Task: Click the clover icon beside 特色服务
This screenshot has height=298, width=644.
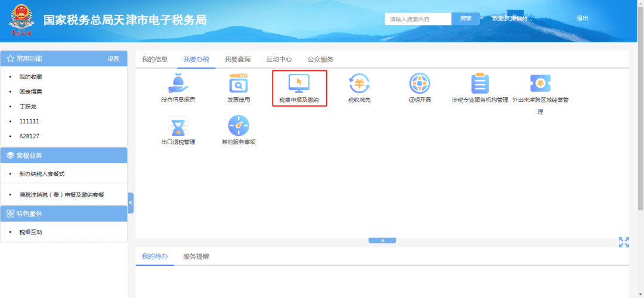Action: coord(10,214)
